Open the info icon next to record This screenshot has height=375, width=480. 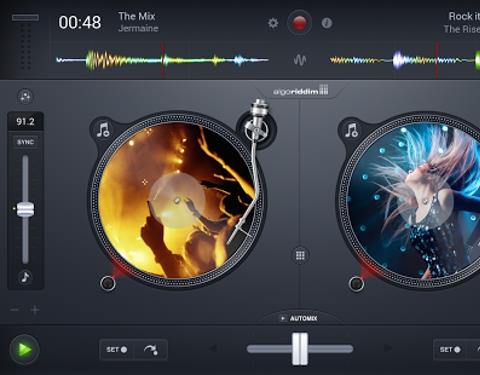[327, 23]
